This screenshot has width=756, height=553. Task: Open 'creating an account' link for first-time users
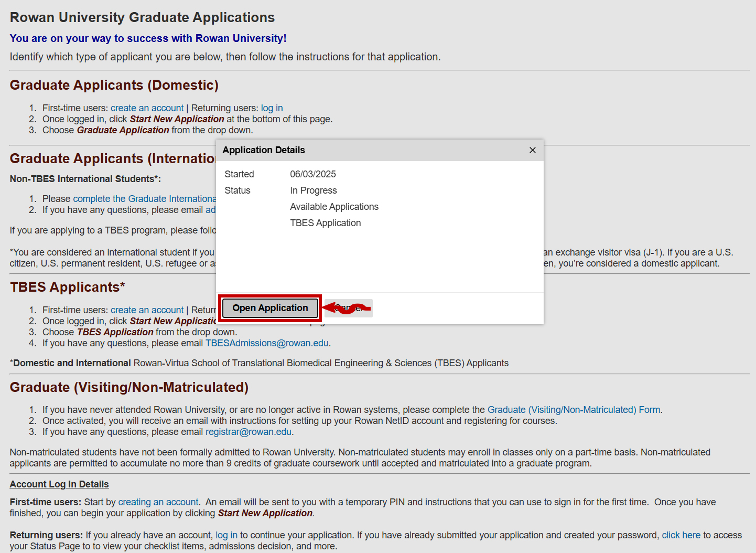[158, 502]
